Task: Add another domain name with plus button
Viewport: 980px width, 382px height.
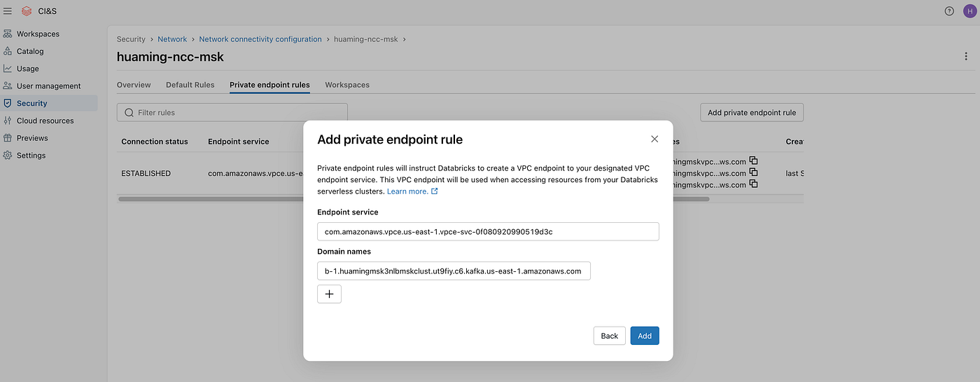Action: [329, 294]
